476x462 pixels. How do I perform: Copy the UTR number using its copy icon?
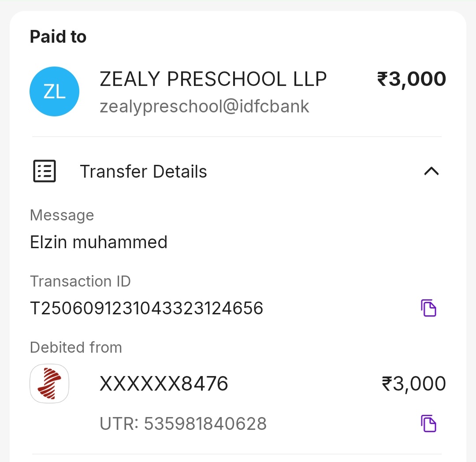point(428,423)
